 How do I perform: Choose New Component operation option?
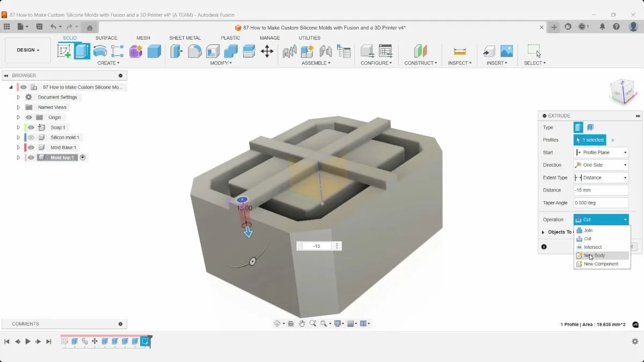pyautogui.click(x=602, y=264)
